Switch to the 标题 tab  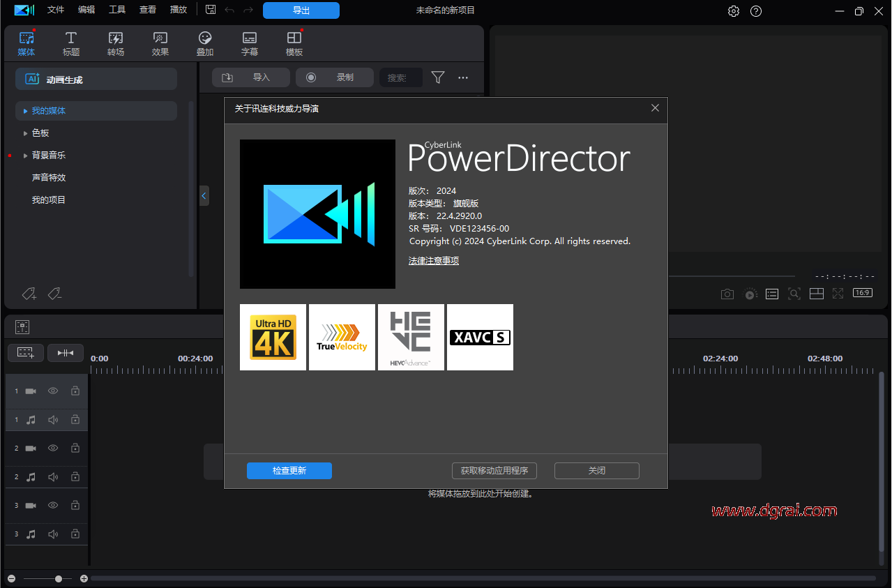[x=71, y=44]
